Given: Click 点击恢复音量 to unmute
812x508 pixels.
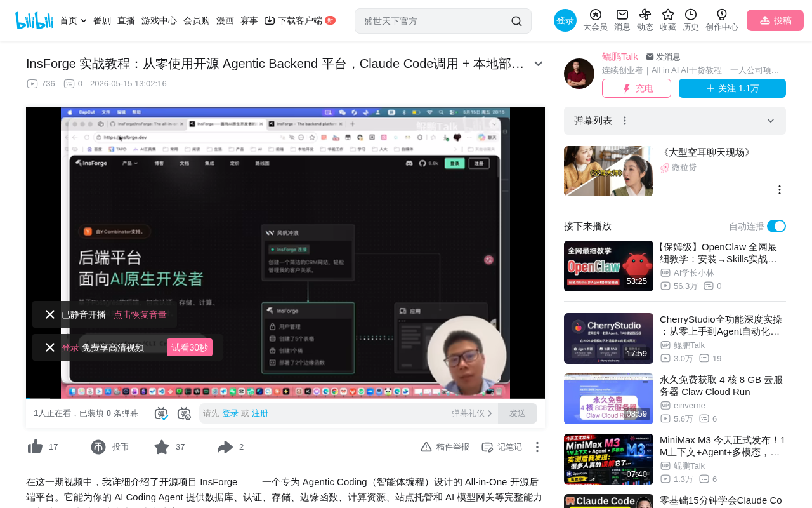Looking at the screenshot, I should click(140, 314).
